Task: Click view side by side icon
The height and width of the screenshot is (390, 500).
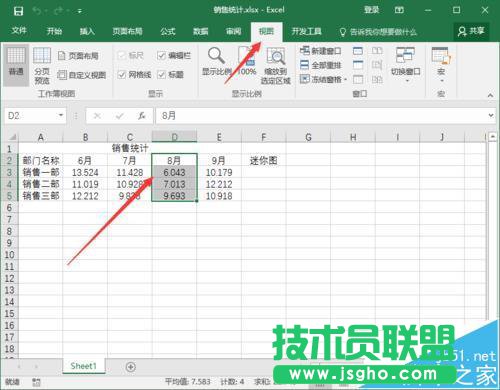Action: (x=377, y=51)
